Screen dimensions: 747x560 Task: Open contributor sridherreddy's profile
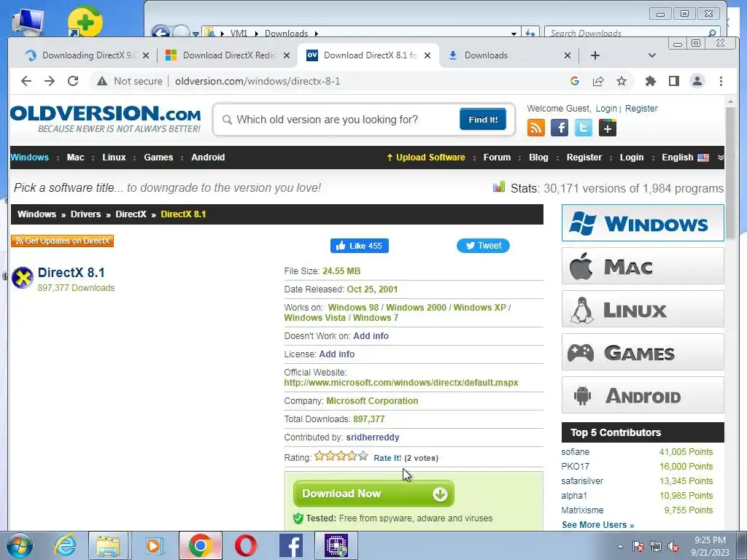click(373, 437)
